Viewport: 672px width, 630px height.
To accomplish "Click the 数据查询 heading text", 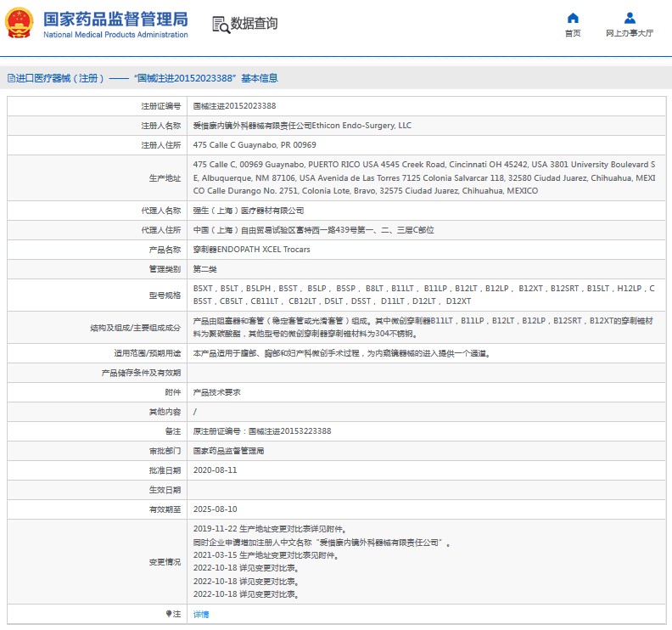I will (254, 24).
